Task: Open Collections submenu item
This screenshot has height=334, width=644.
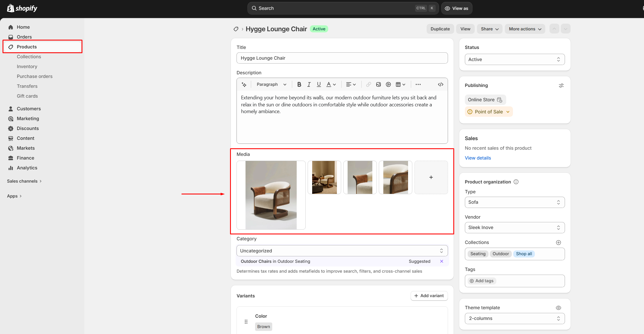Action: (29, 57)
